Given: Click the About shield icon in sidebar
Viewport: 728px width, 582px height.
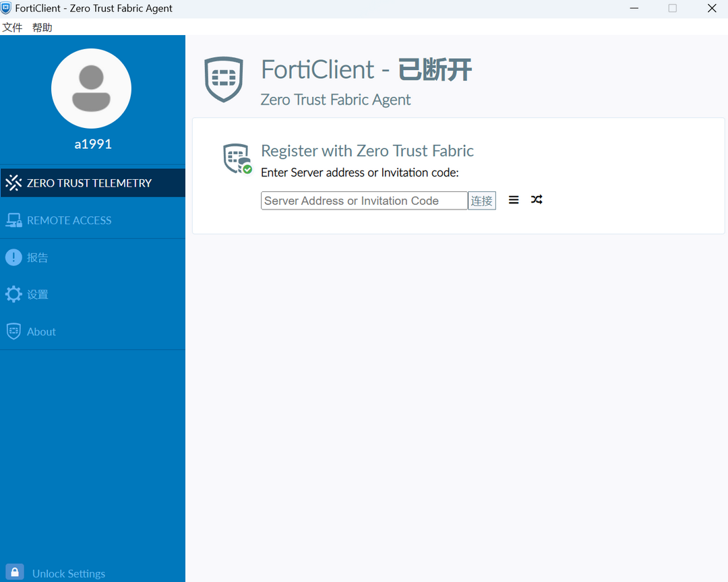Looking at the screenshot, I should pyautogui.click(x=13, y=331).
